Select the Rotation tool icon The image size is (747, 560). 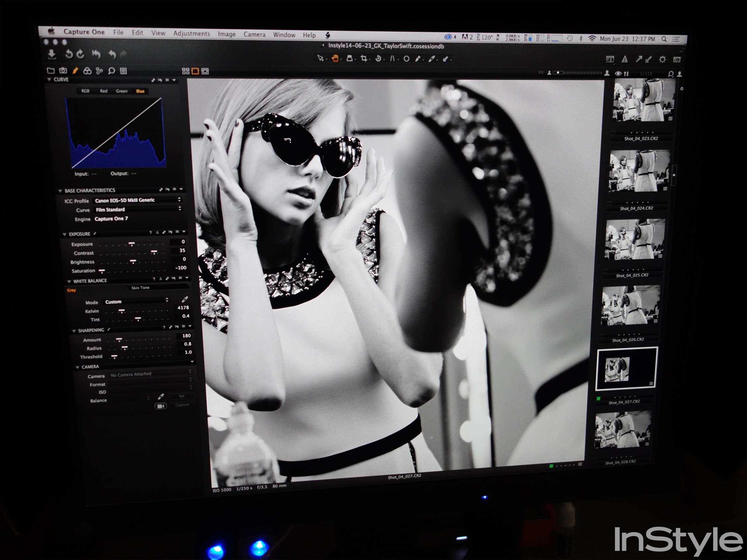378,58
